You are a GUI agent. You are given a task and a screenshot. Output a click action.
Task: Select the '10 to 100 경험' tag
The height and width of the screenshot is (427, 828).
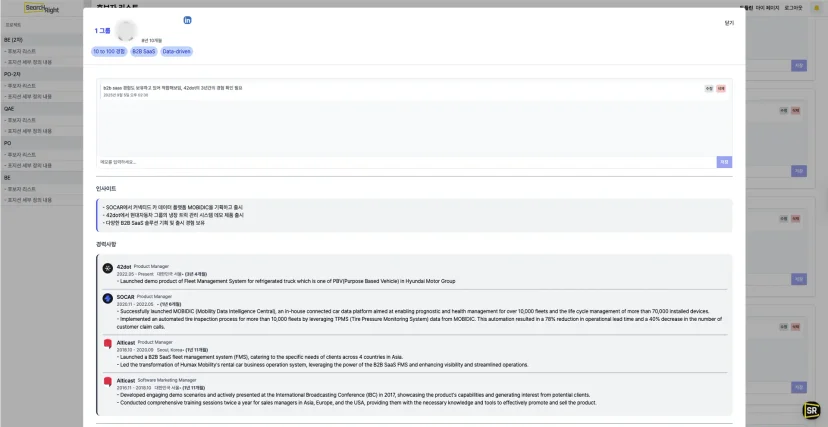click(x=109, y=52)
